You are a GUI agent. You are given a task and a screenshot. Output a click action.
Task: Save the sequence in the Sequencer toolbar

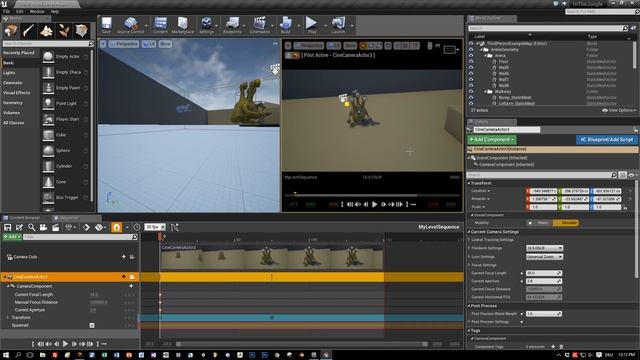point(7,227)
